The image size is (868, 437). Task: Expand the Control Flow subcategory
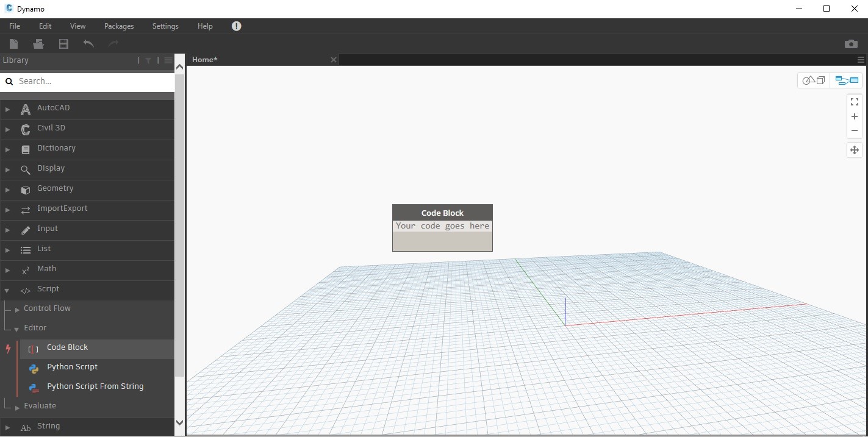click(x=17, y=310)
